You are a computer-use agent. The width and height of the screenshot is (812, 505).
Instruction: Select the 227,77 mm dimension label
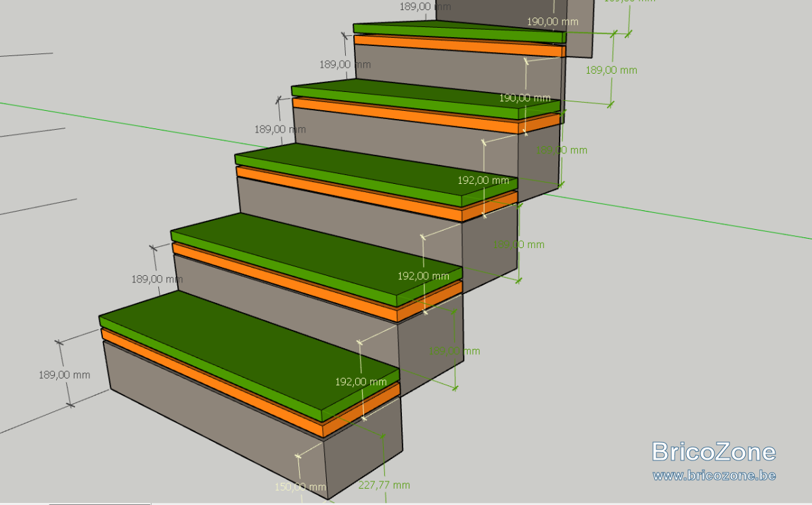(384, 485)
